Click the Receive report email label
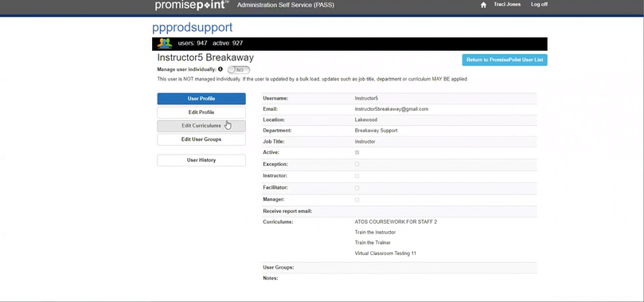 [x=287, y=211]
